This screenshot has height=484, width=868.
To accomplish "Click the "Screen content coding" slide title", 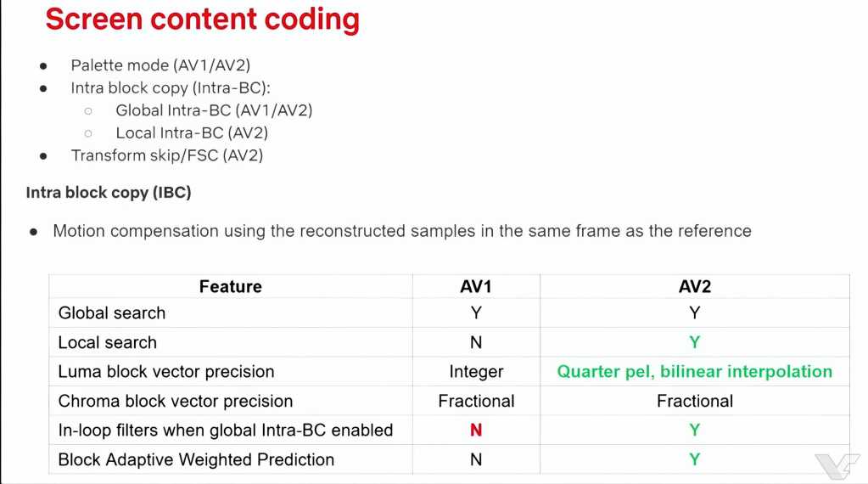I will [202, 19].
